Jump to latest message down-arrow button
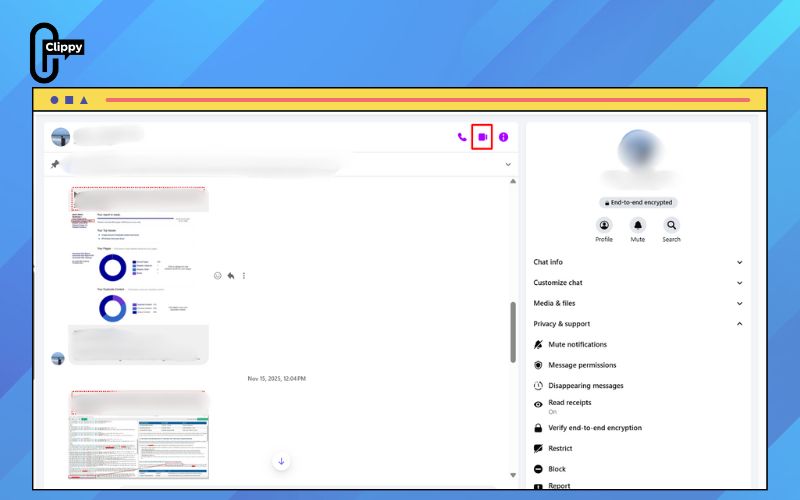 tap(281, 461)
